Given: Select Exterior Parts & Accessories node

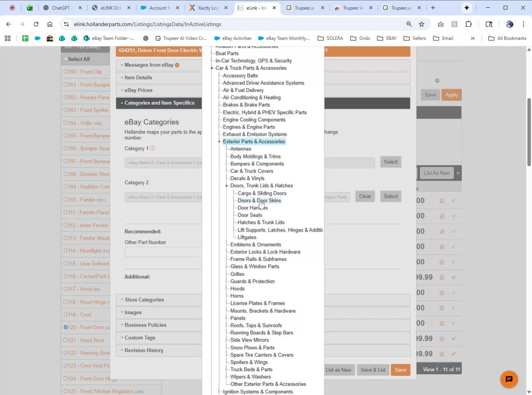Looking at the screenshot, I should pos(254,142).
